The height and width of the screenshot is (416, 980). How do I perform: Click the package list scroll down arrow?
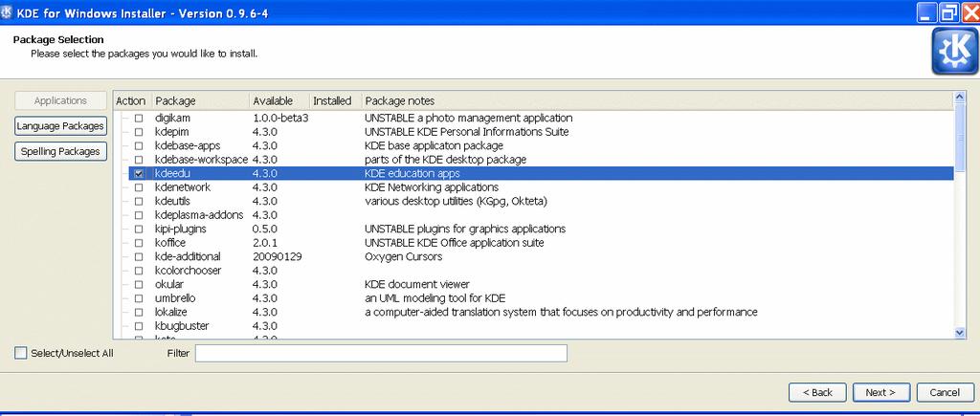click(960, 333)
